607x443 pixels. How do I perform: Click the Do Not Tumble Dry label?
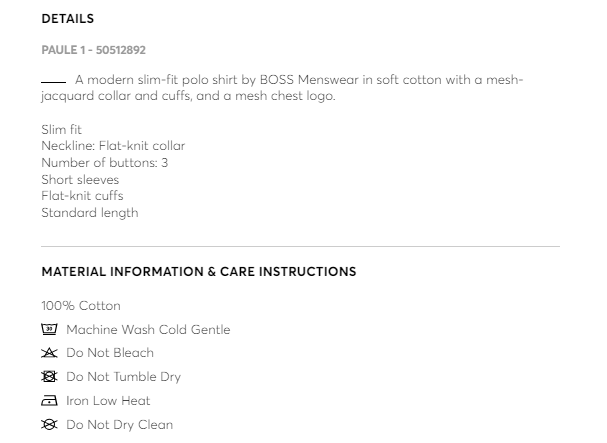pyautogui.click(x=123, y=377)
